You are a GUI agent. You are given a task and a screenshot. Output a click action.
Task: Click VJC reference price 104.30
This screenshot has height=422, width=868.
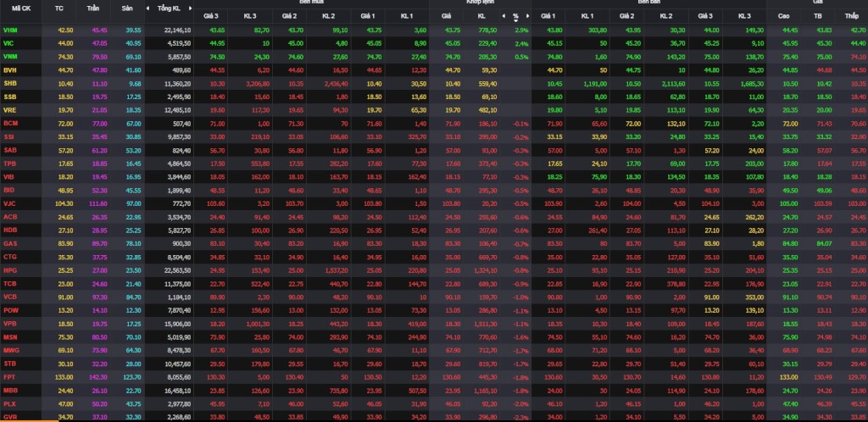point(64,203)
